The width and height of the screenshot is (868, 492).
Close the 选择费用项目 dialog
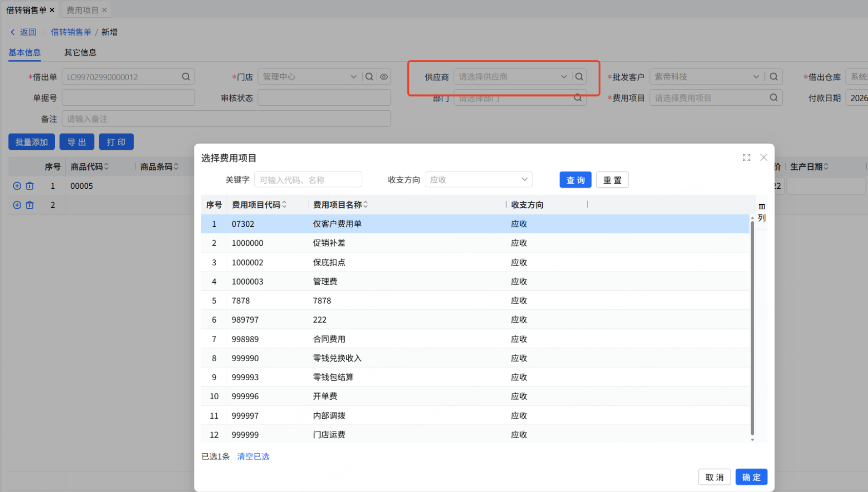tap(763, 158)
